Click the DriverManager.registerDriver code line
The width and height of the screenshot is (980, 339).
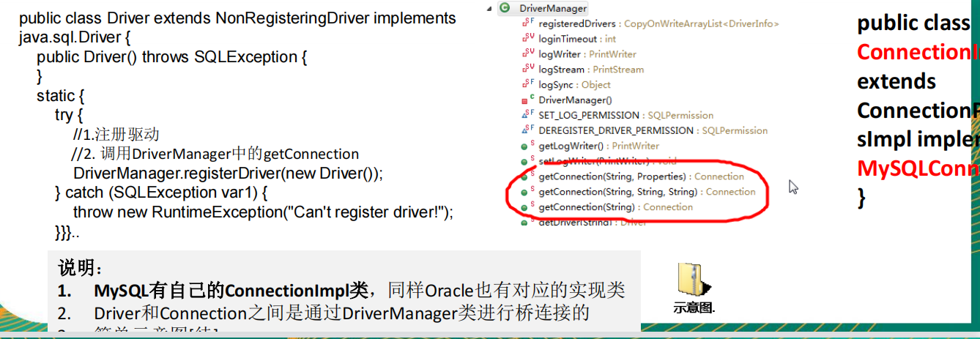pyautogui.click(x=229, y=174)
